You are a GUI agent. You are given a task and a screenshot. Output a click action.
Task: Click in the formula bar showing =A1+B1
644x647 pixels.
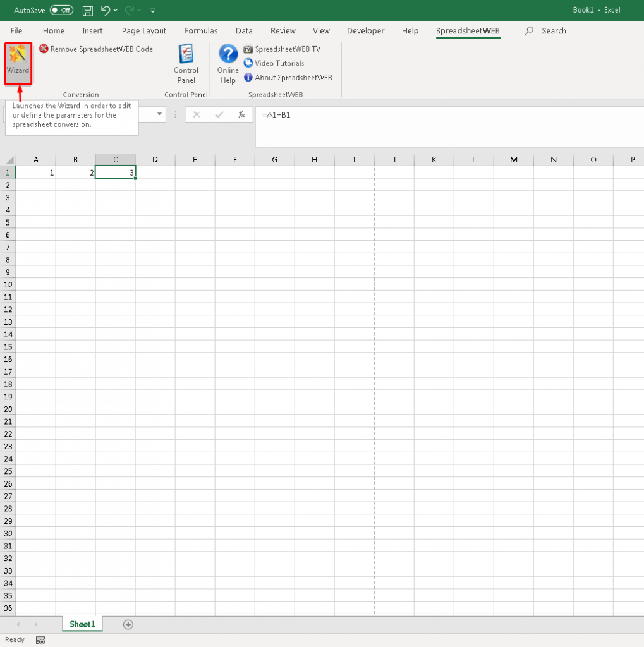449,126
